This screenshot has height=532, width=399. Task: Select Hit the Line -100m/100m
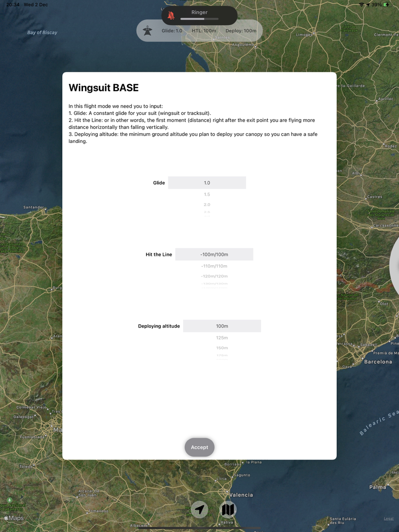click(x=214, y=254)
